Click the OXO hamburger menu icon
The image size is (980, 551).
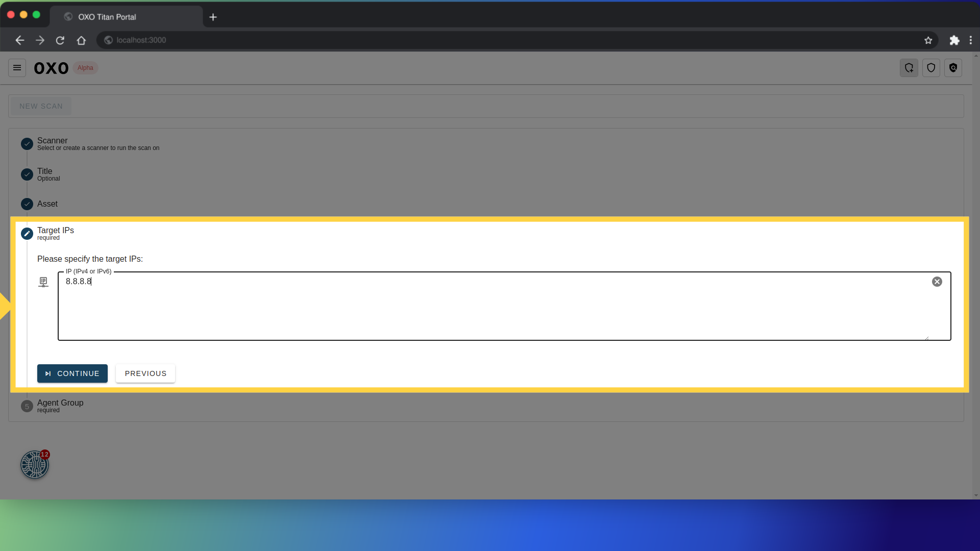17,67
